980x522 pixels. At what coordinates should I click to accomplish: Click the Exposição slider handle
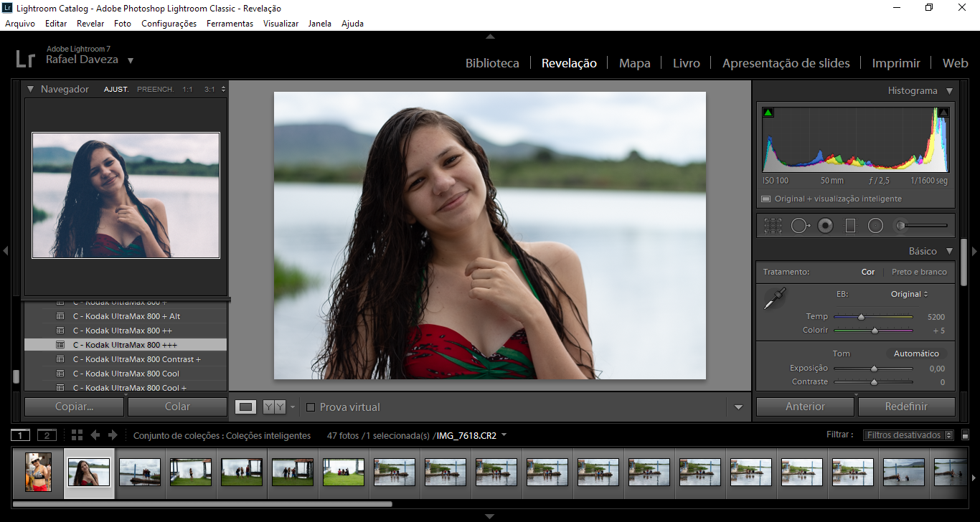click(874, 369)
